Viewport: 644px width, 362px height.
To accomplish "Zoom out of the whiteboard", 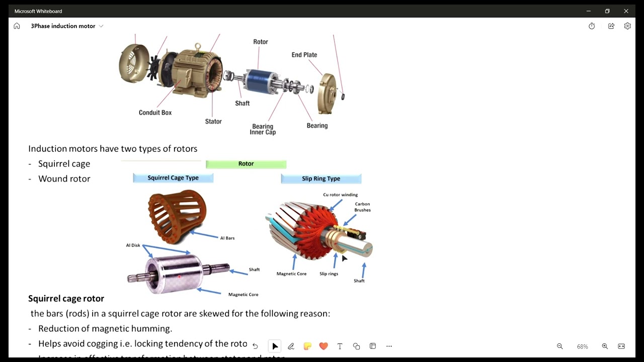I will (x=559, y=346).
